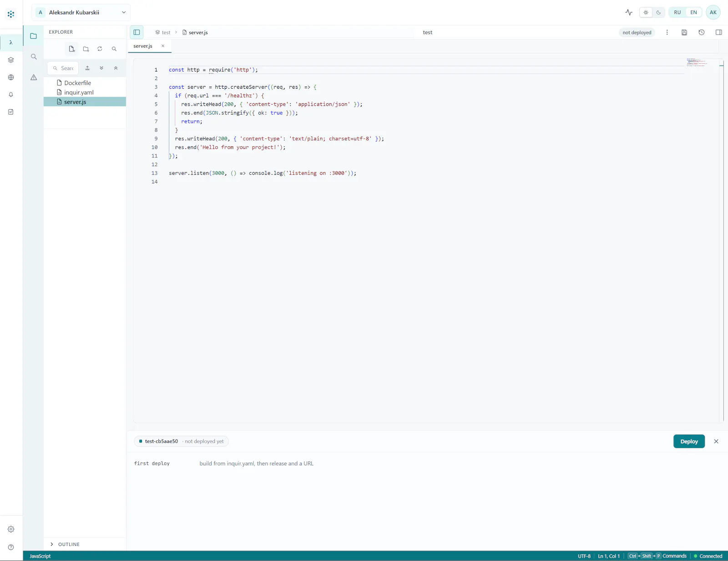Image resolution: width=728 pixels, height=561 pixels.
Task: Toggle the right side panel
Action: 719,32
